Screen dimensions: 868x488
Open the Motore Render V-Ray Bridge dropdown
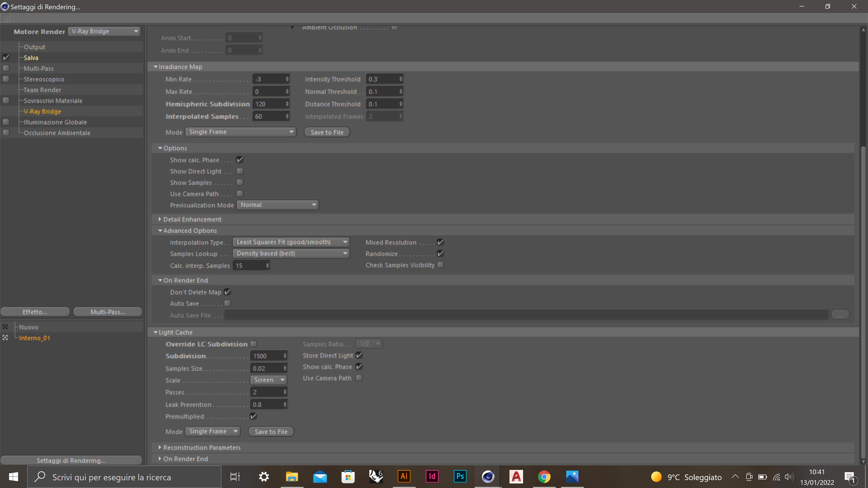(104, 31)
